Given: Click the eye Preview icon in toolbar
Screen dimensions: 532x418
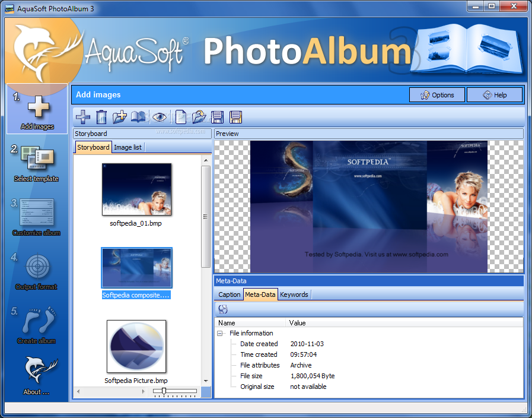Looking at the screenshot, I should [x=159, y=118].
